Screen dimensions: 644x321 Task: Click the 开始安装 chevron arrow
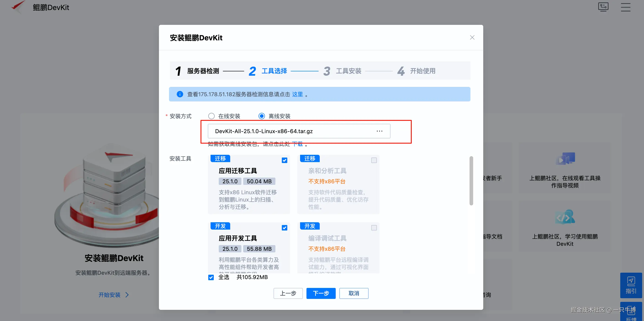point(127,295)
